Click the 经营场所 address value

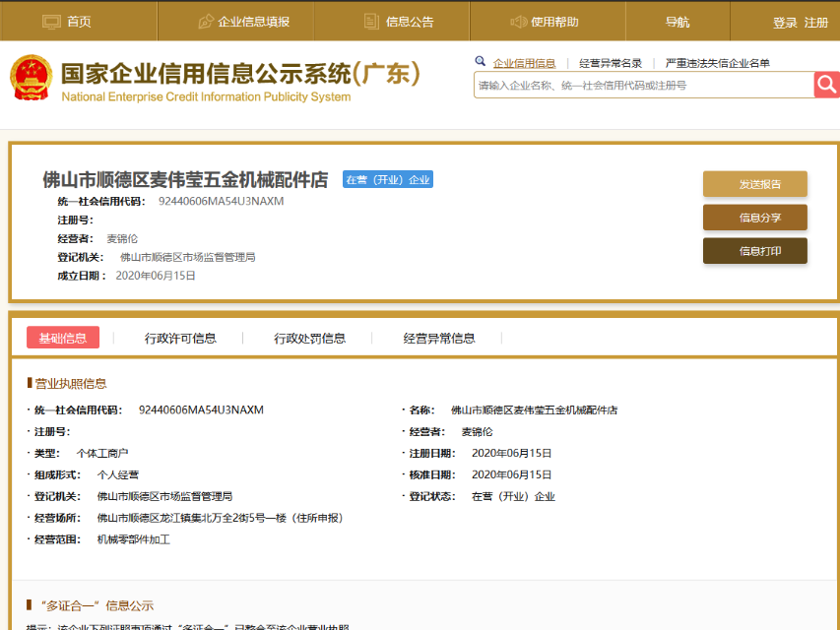click(220, 518)
